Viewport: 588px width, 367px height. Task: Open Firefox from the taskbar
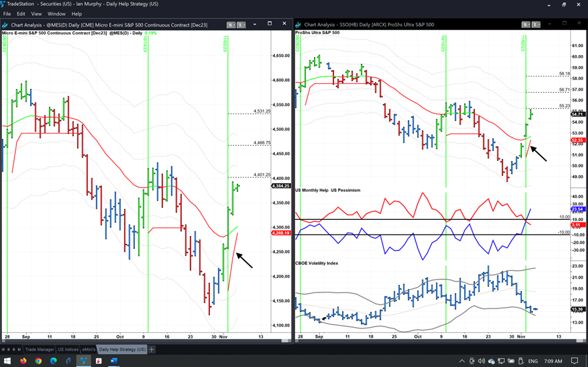pos(24,361)
